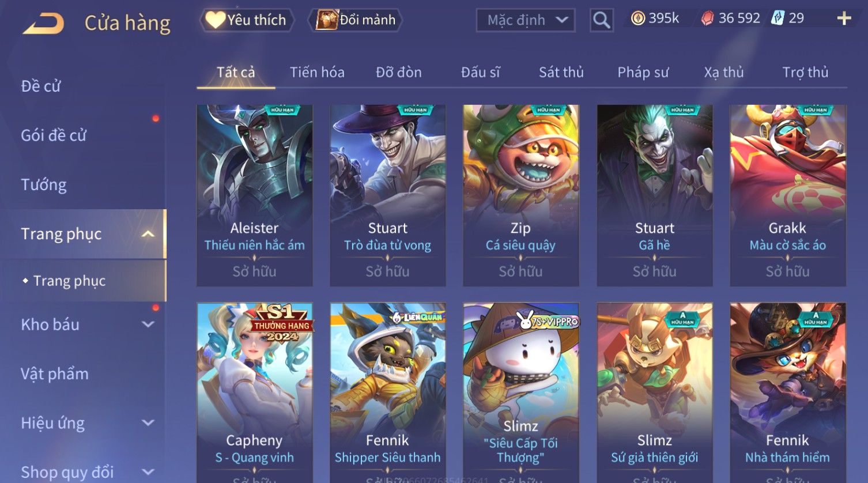
Task: Open the search magnifier icon
Action: [x=601, y=20]
